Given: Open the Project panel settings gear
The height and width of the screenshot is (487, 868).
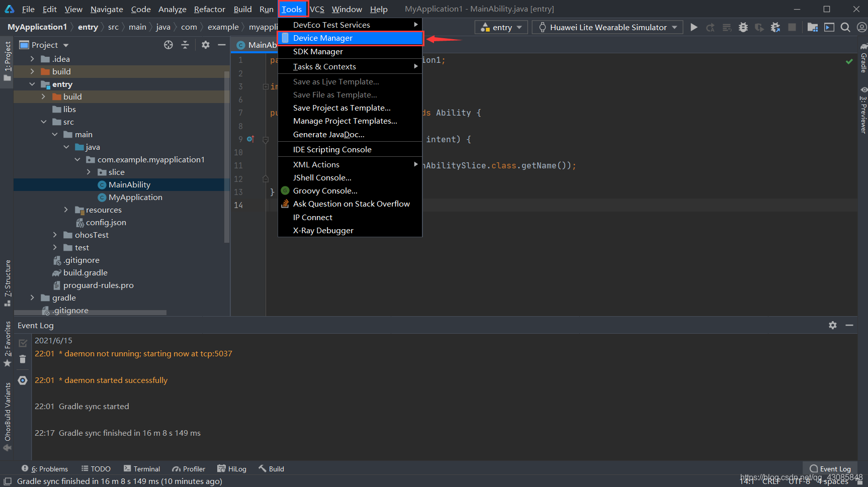Looking at the screenshot, I should coord(206,45).
